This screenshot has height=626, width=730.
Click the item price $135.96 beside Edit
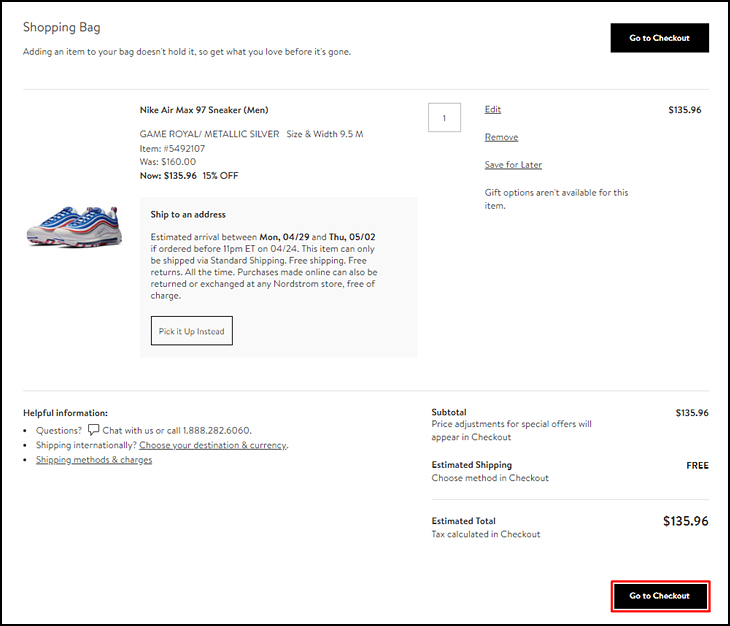(685, 110)
